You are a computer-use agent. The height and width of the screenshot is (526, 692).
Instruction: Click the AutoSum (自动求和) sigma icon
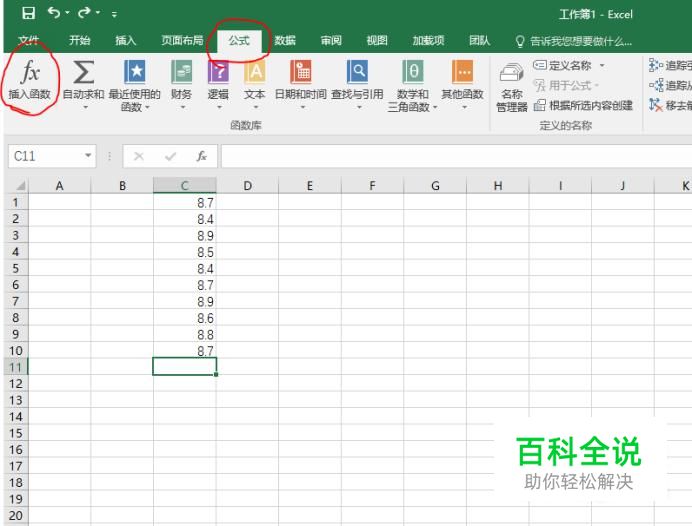[83, 72]
